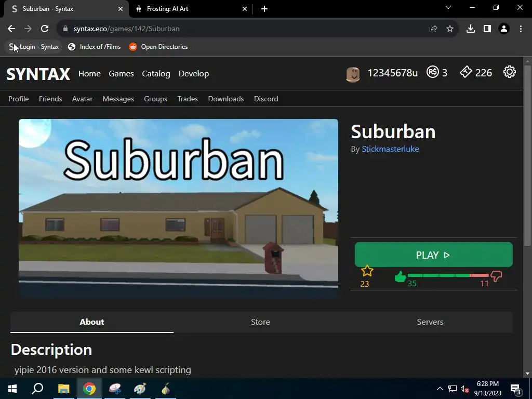Go back with browser back arrow

pyautogui.click(x=11, y=29)
